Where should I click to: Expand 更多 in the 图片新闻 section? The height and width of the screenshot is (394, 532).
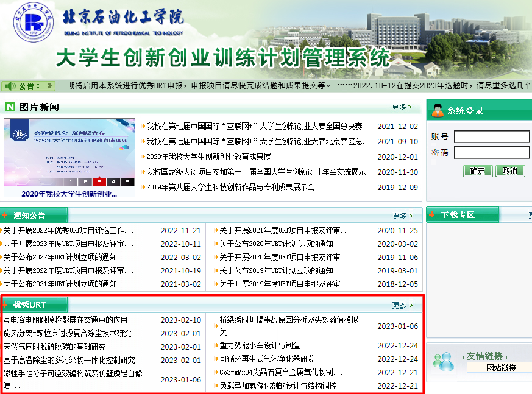[x=402, y=107]
